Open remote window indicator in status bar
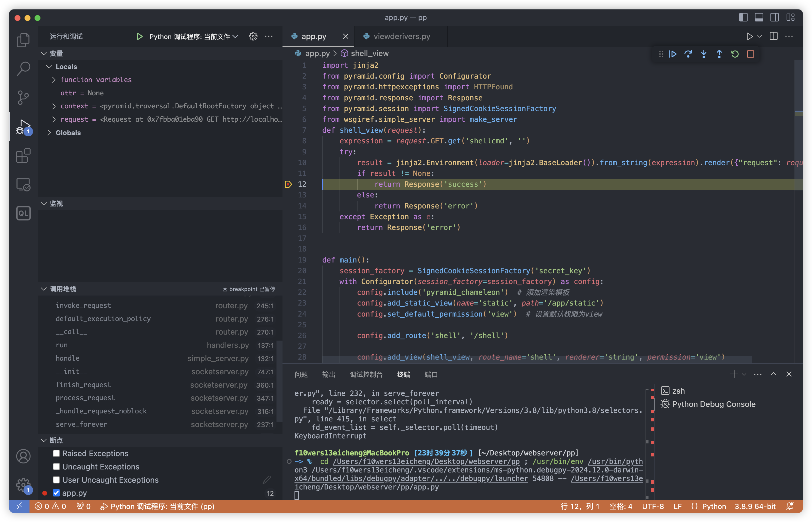Image resolution: width=812 pixels, height=522 pixels. [x=19, y=506]
